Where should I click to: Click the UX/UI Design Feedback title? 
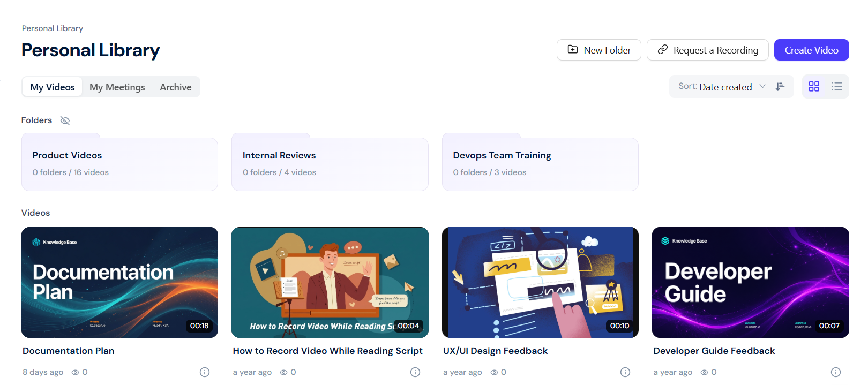tap(495, 351)
